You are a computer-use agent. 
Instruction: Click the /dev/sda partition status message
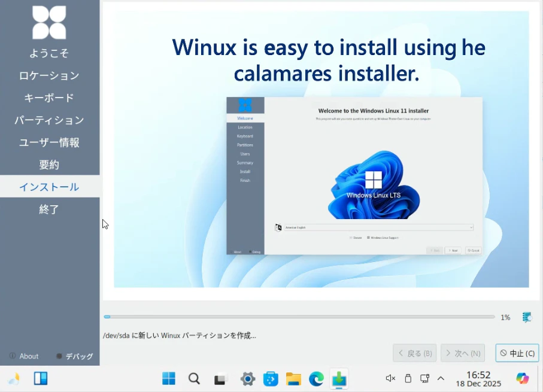click(x=180, y=336)
